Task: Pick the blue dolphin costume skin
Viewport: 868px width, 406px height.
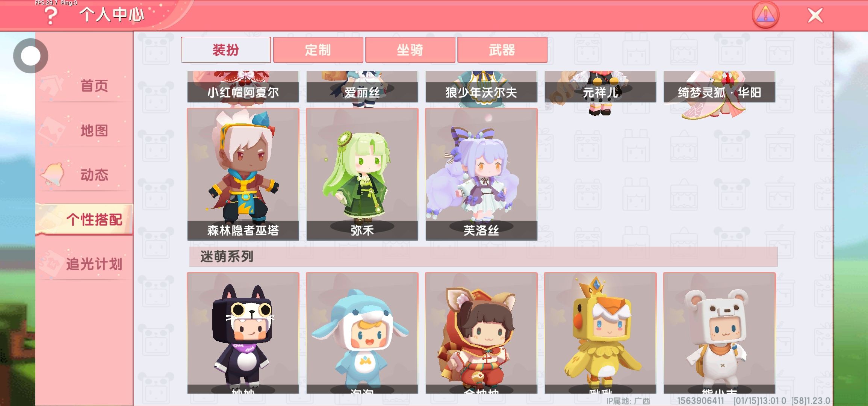Action: (362, 333)
